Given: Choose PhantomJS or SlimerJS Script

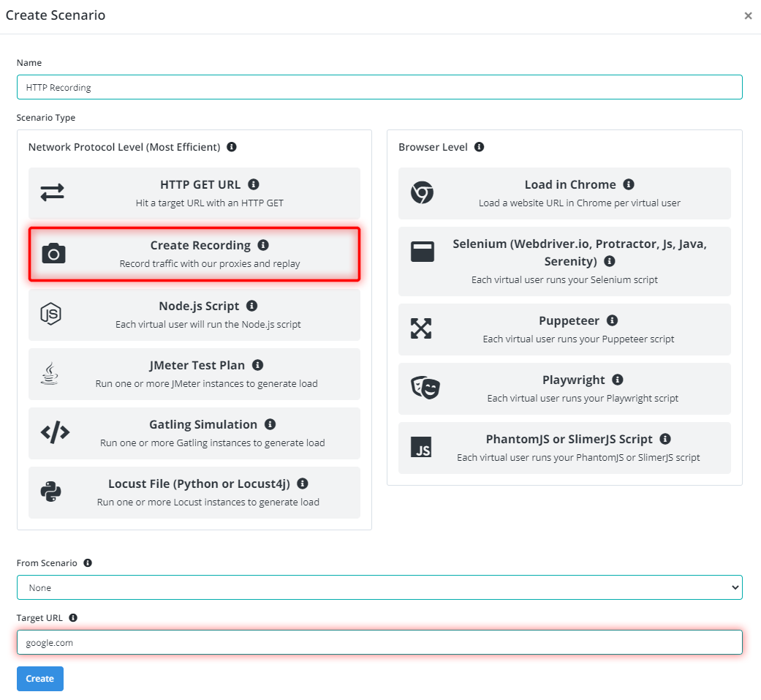Looking at the screenshot, I should tap(564, 448).
